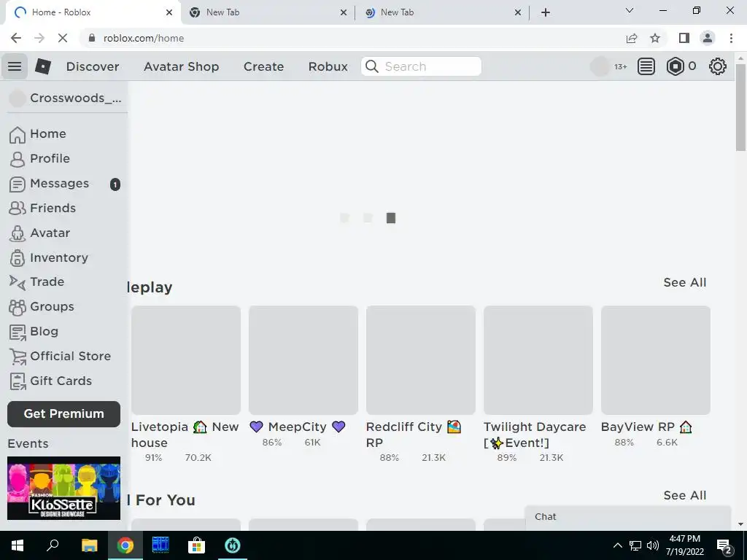Open the Robux balance icon
The image size is (747, 560).
point(675,66)
